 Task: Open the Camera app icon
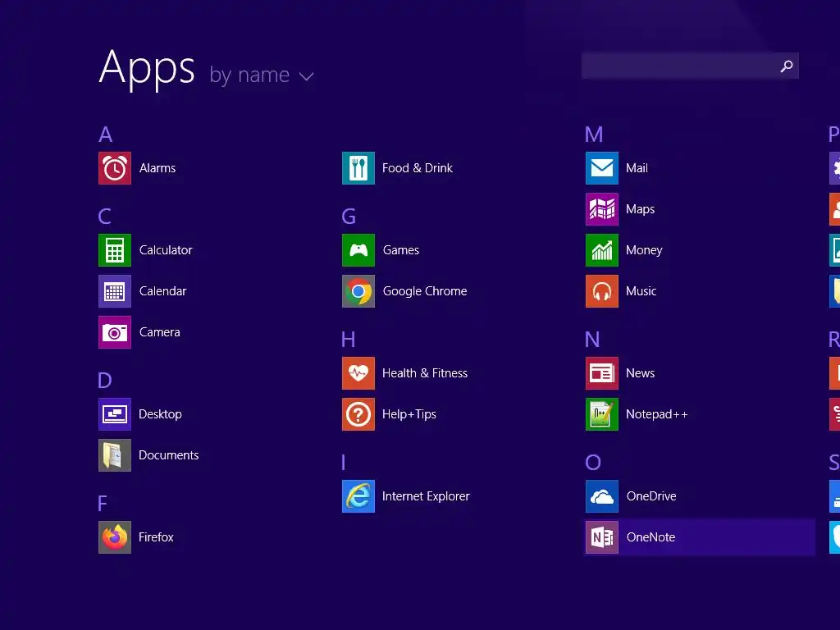tap(115, 332)
